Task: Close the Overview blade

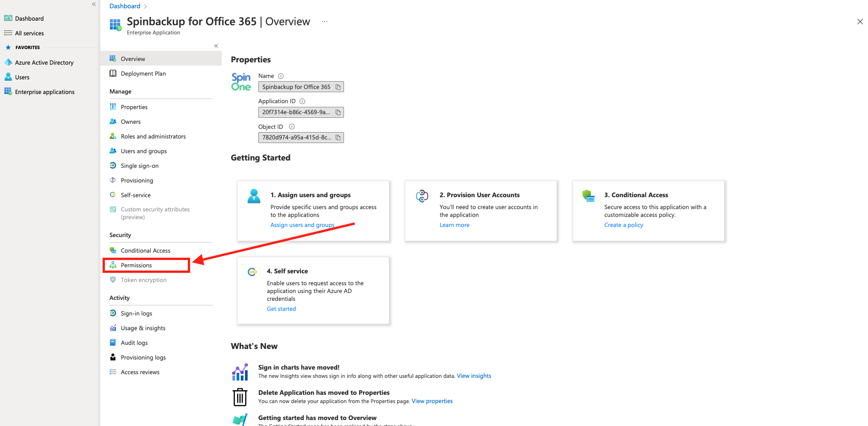Action: coord(860,22)
